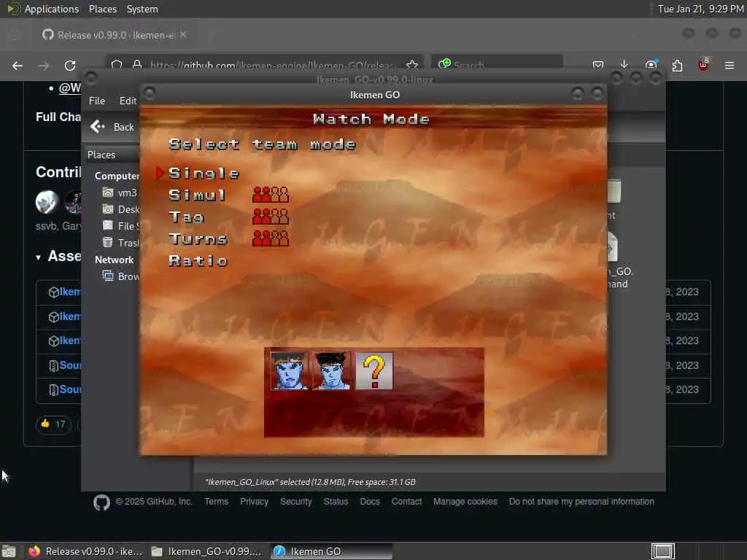Select Ratio team mode
The image size is (747, 560).
[x=198, y=261]
